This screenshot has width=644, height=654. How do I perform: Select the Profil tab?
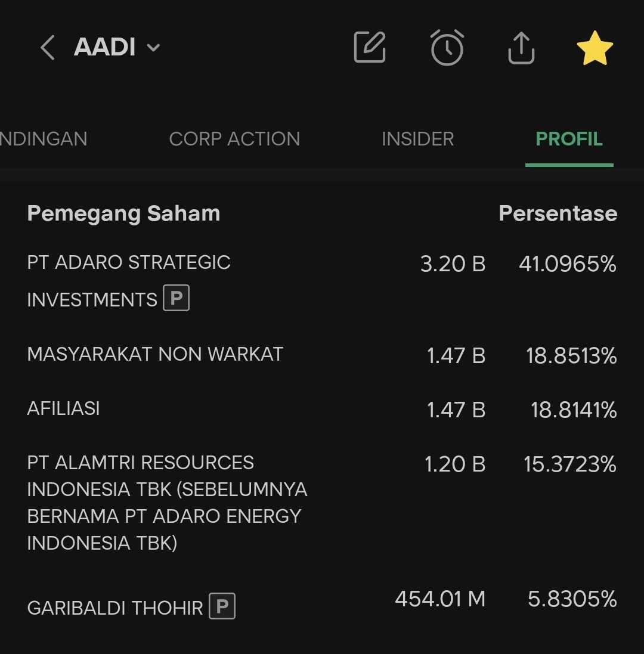569,139
